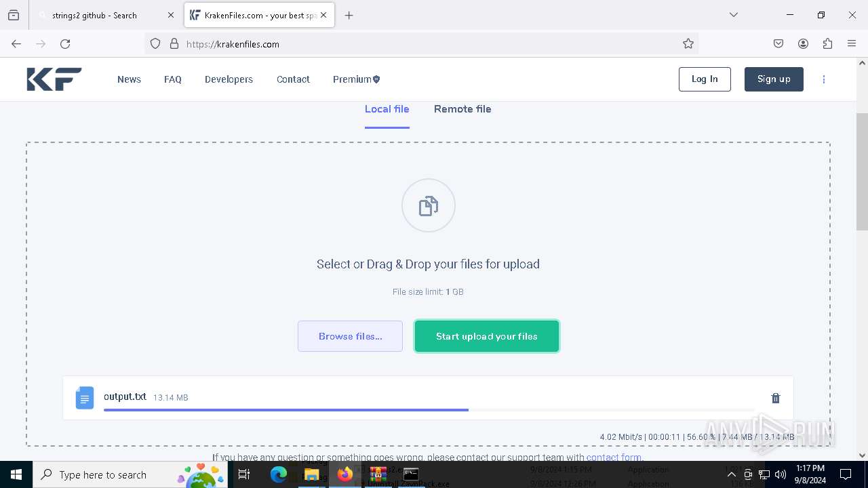The width and height of the screenshot is (868, 488).
Task: Open the Firefox extensions puzzle icon
Action: point(827,44)
